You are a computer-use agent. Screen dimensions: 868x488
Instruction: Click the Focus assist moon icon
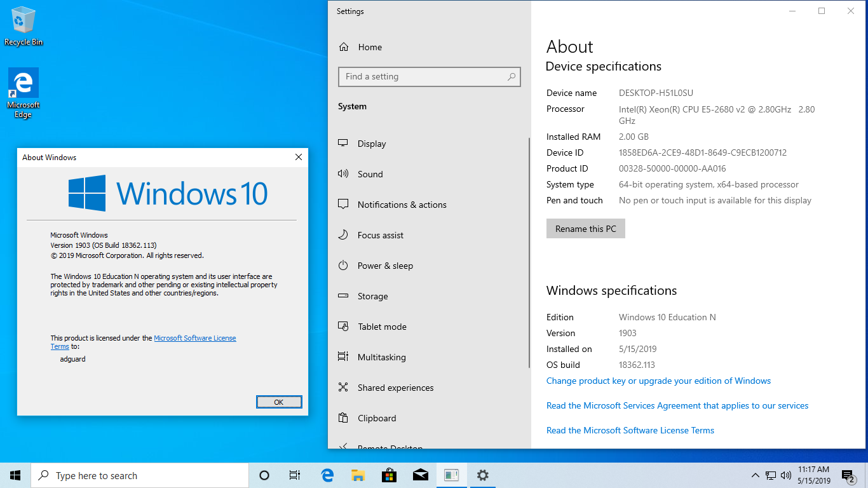[x=343, y=235]
